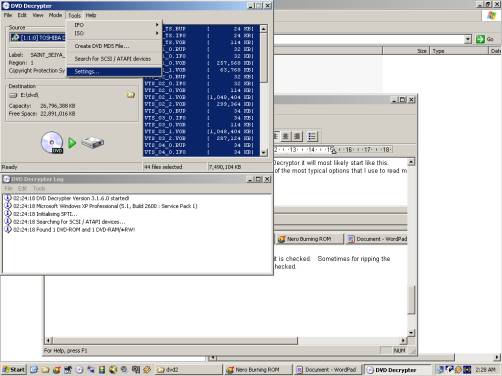502x376 pixels.
Task: Open the View menu in DVD Decrypter
Action: pyautogui.click(x=38, y=15)
